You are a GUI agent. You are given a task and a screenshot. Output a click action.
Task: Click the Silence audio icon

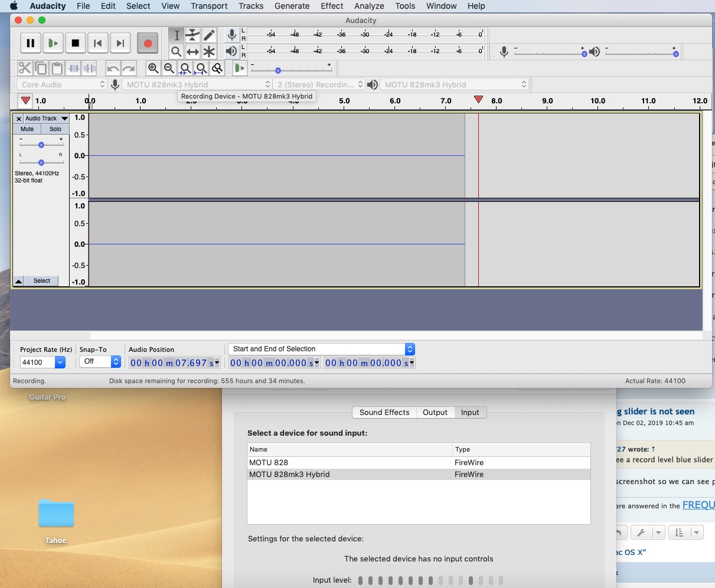pyautogui.click(x=89, y=68)
